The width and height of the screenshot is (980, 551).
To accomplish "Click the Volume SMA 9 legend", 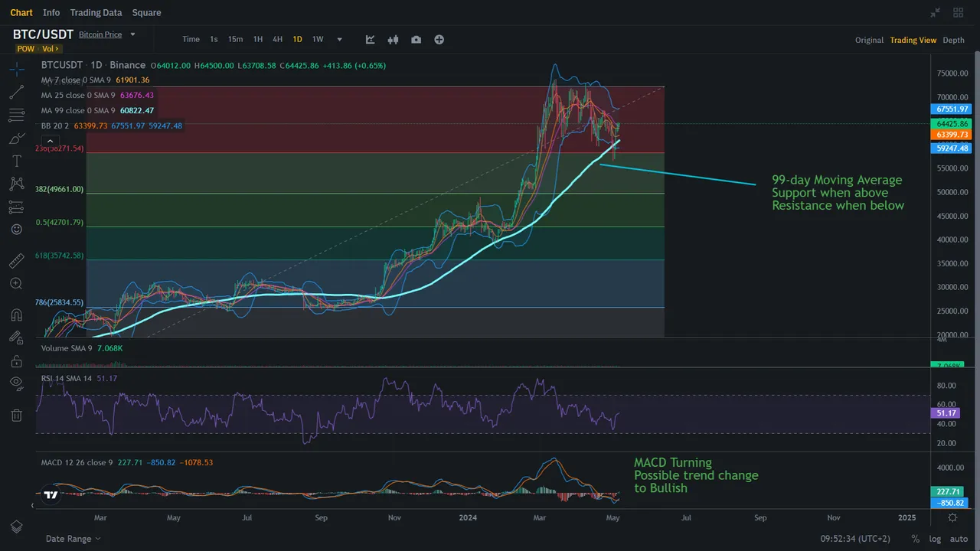I will [82, 348].
